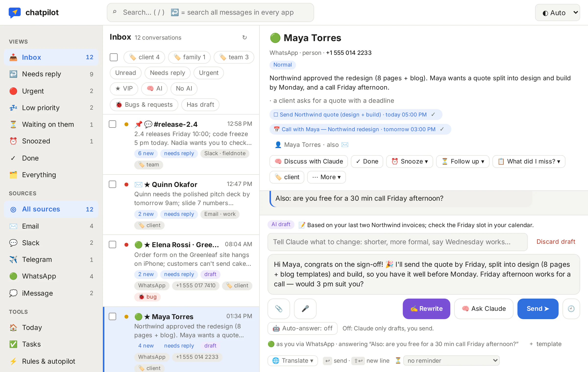Filter inbox by Has draft chip

pyautogui.click(x=200, y=105)
